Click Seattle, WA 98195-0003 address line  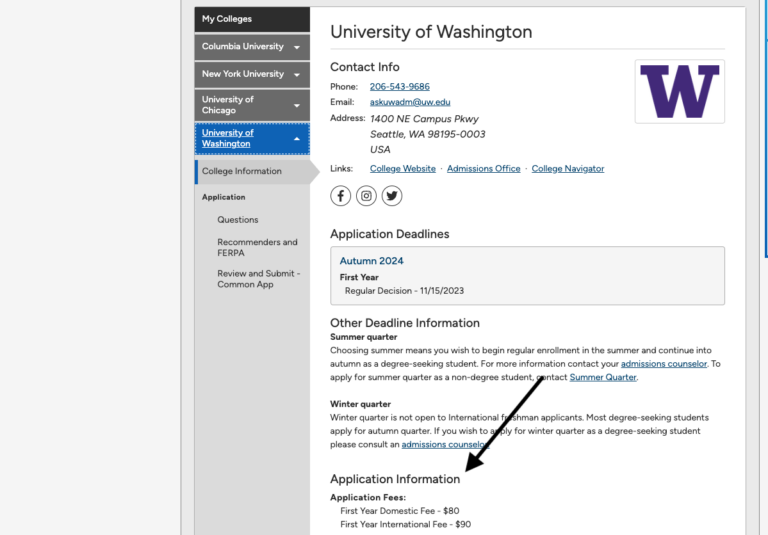click(x=428, y=134)
